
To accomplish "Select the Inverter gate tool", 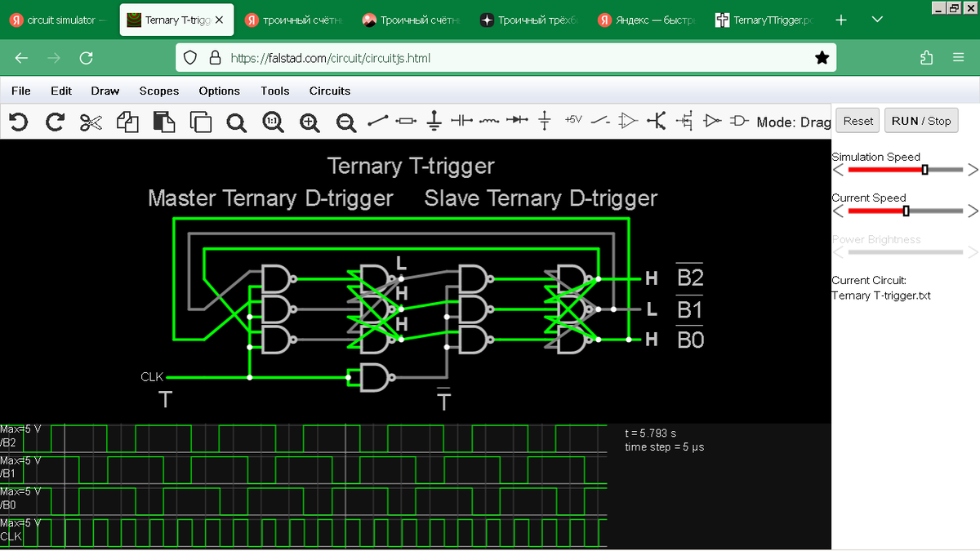I will tap(713, 121).
